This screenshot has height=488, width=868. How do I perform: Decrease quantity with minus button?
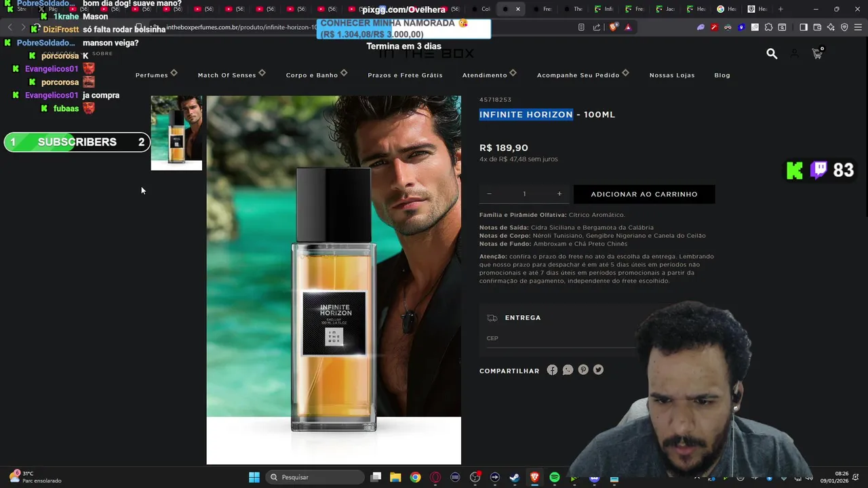489,194
